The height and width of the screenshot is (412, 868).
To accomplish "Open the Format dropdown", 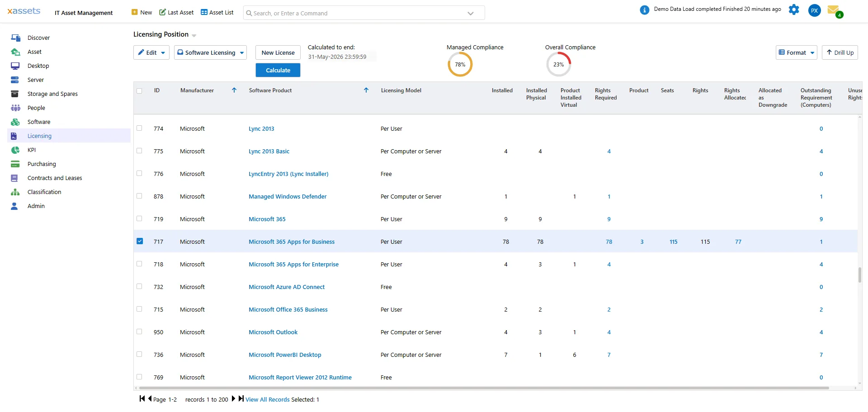I will point(796,52).
